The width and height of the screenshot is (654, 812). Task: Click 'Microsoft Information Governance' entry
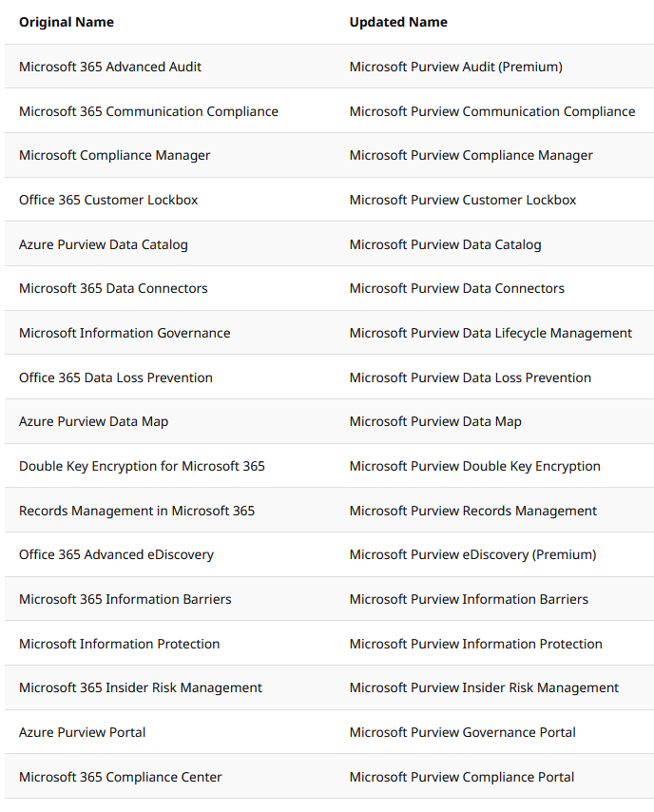coord(125,333)
